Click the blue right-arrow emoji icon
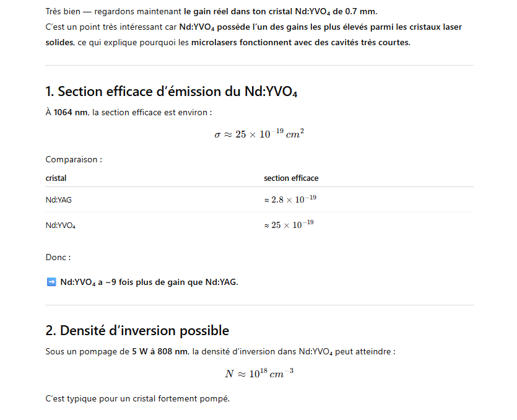This screenshot has width=517, height=420. tap(51, 282)
